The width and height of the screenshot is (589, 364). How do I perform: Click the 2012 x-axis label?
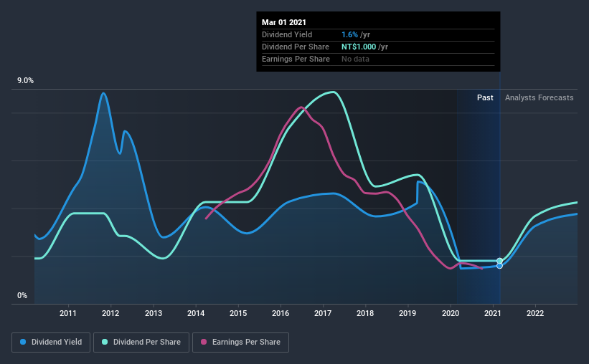pos(110,313)
